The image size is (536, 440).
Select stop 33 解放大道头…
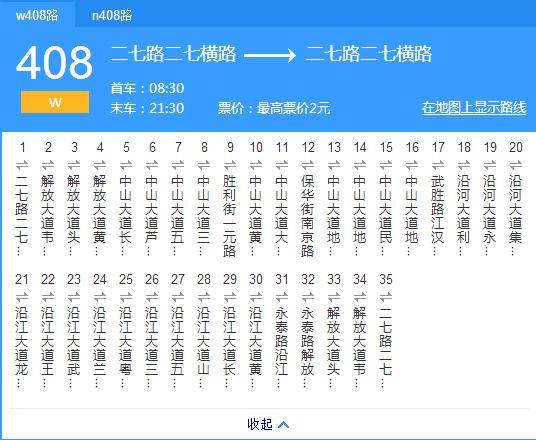(334, 348)
